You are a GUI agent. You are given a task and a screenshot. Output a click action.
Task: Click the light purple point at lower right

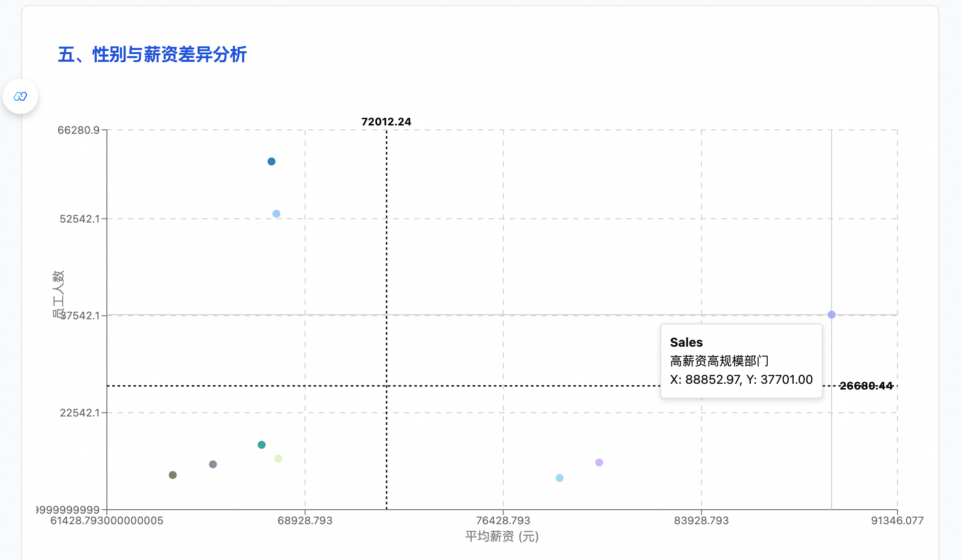[599, 462]
